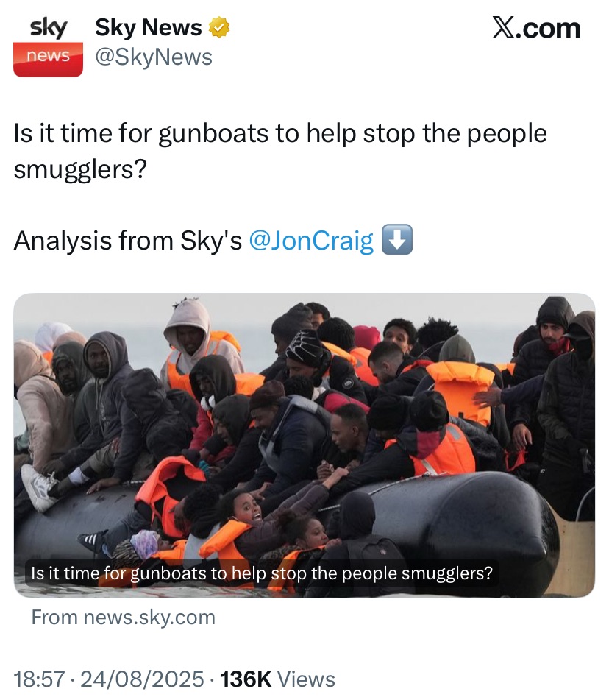Screen dimensions: 609x700
Task: Open the @JonCraig mention
Action: click(x=311, y=240)
